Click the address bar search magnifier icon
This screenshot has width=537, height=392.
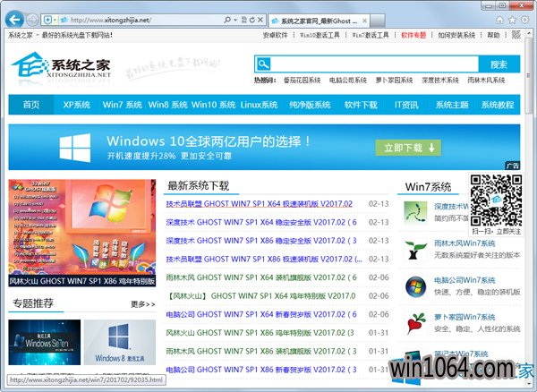[227, 20]
